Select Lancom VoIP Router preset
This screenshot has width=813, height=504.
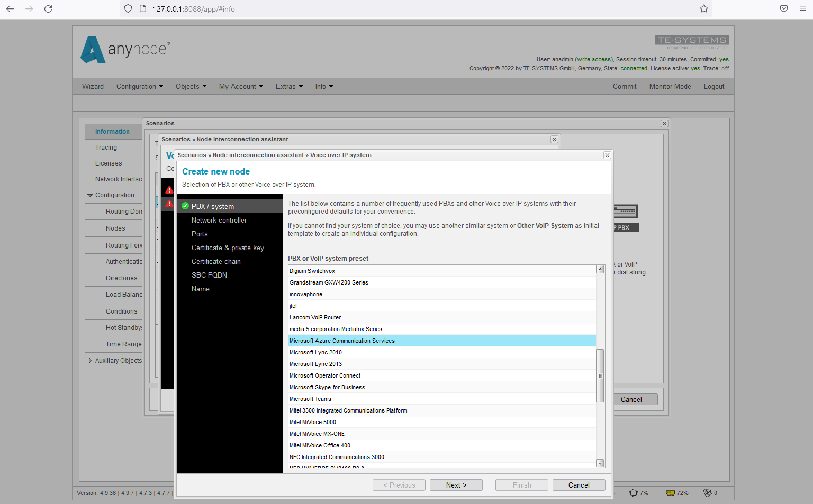click(442, 318)
